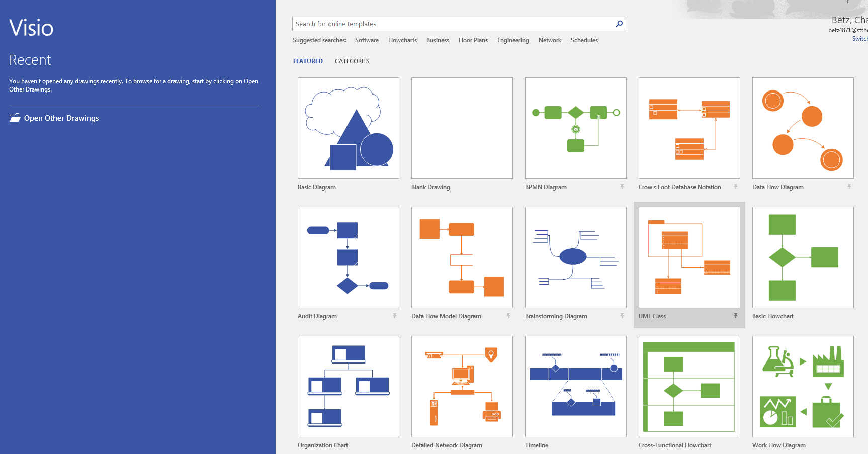Select the UML Class template thumbnail

(689, 257)
